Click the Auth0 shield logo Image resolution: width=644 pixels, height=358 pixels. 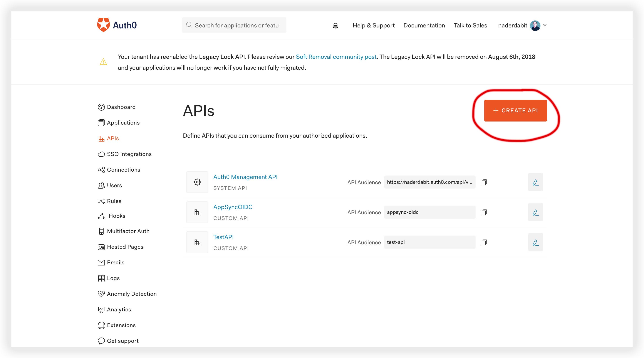(104, 25)
